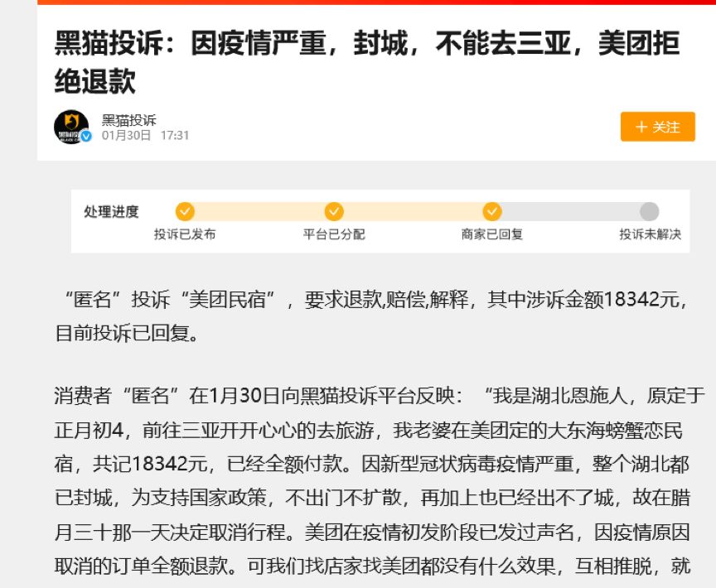Click the grey 投诉未解决 progress circle
This screenshot has width=716, height=588.
coord(650,212)
